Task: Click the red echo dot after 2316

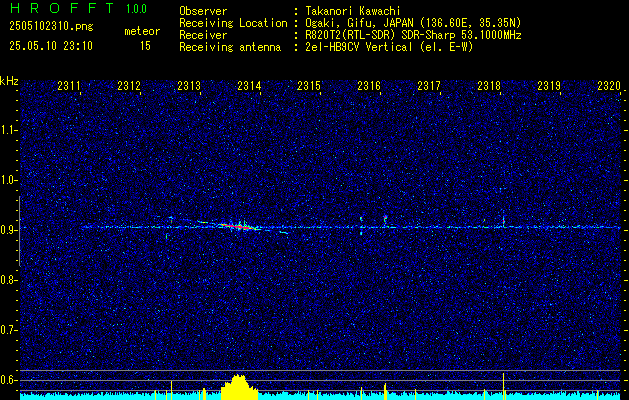Action: click(385, 217)
